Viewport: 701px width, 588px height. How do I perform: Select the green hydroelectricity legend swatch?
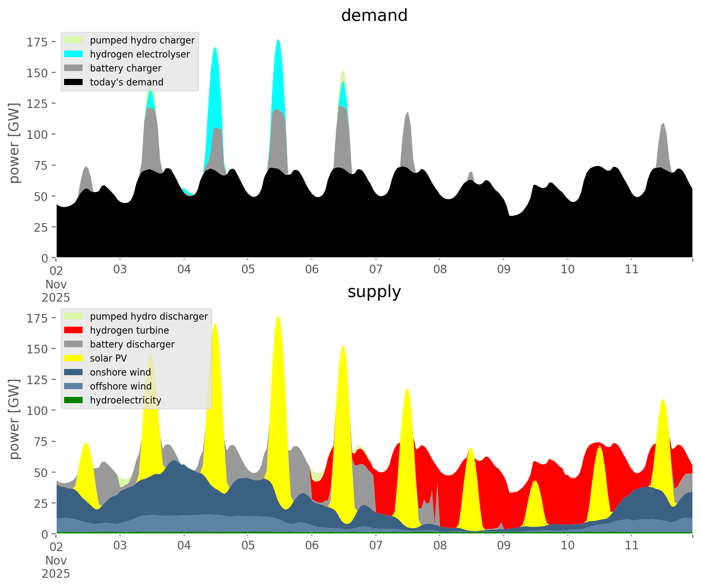point(74,400)
